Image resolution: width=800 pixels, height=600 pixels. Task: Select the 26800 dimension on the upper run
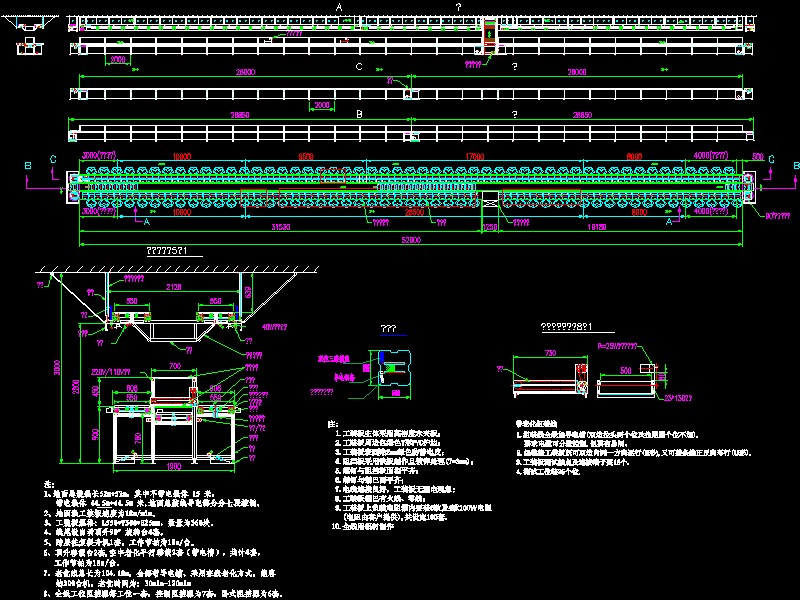point(246,71)
